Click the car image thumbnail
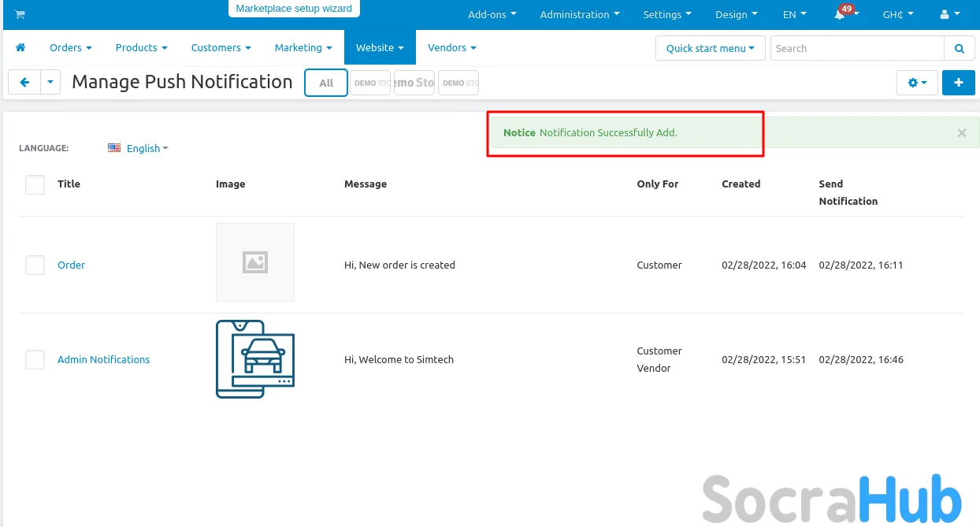 click(255, 359)
